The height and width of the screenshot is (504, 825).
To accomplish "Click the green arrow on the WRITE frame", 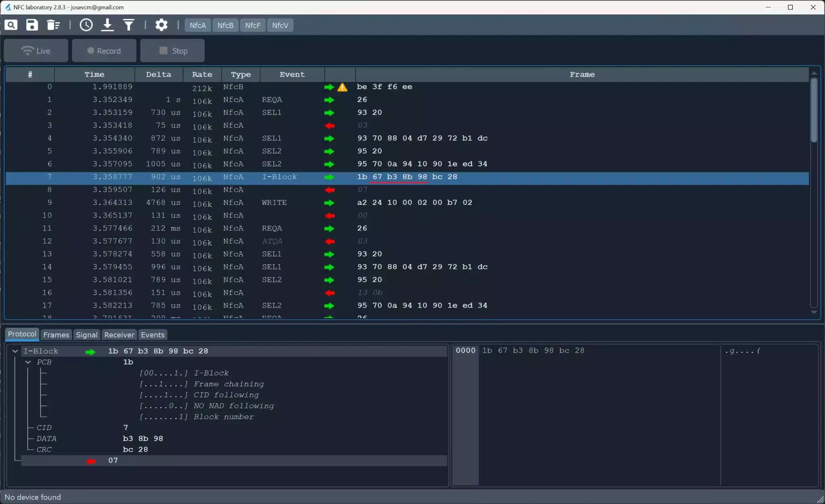I will tap(329, 203).
